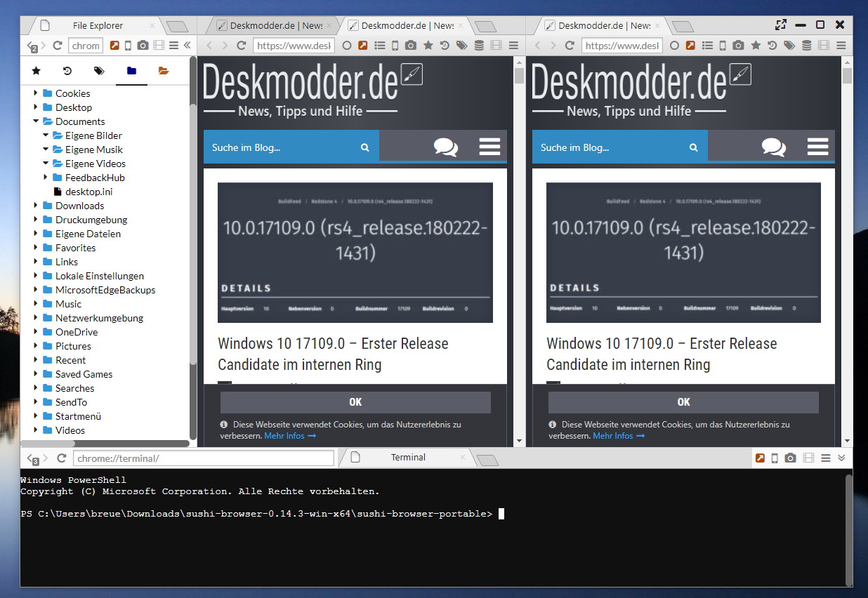Toggle mobile view in the middle panel toolbar
Image resolution: width=868 pixels, height=598 pixels.
[x=395, y=46]
